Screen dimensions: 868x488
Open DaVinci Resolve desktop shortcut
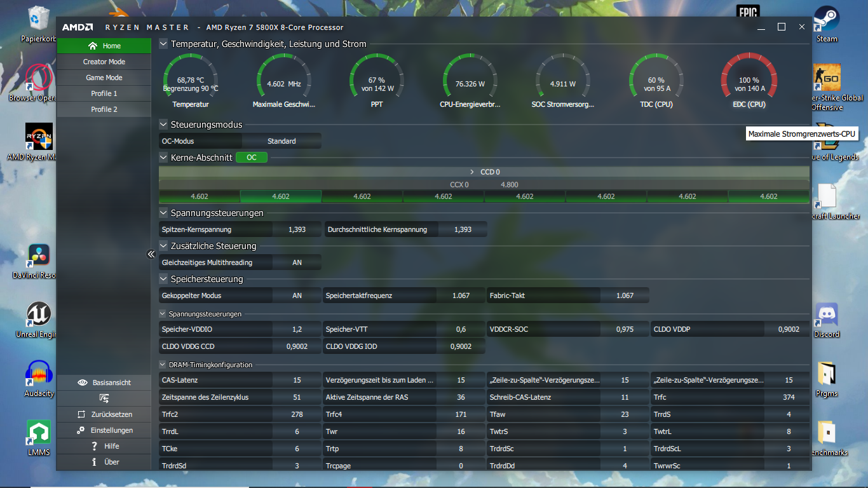pos(35,261)
